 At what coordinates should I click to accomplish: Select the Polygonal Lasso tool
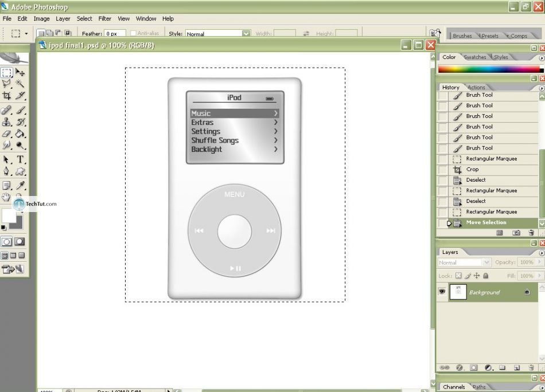(x=7, y=84)
